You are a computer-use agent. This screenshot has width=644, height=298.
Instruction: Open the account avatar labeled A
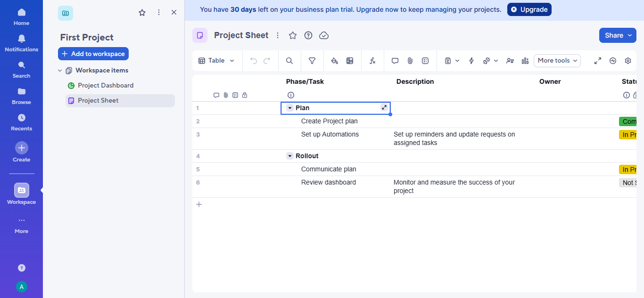coord(21,287)
